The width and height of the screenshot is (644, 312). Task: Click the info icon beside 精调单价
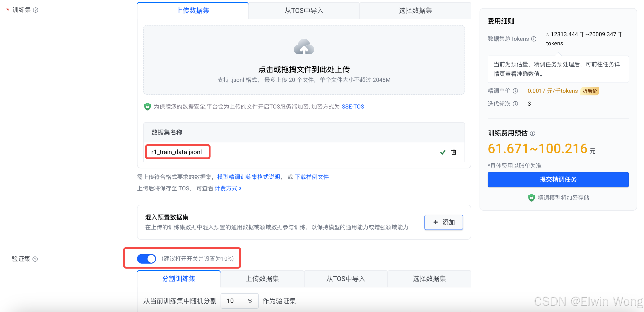(x=515, y=91)
